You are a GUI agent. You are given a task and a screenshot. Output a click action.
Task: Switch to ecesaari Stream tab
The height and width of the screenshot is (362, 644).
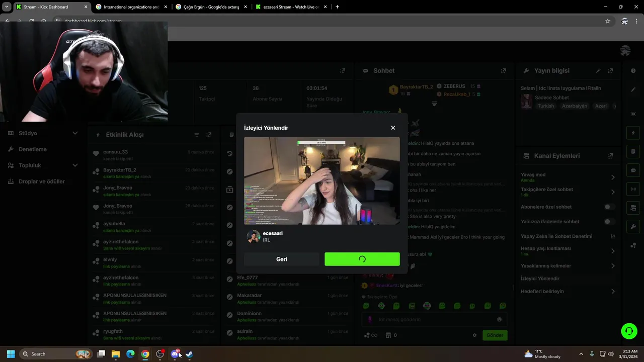[291, 7]
